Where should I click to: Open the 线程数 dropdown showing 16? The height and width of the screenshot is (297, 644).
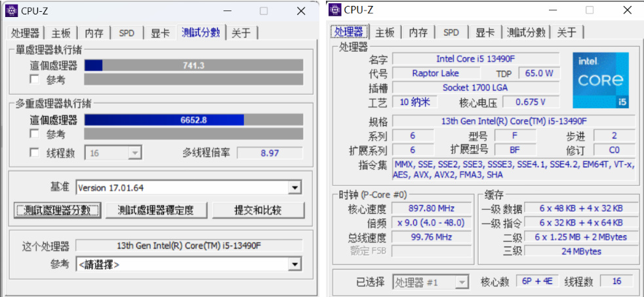coord(113,153)
